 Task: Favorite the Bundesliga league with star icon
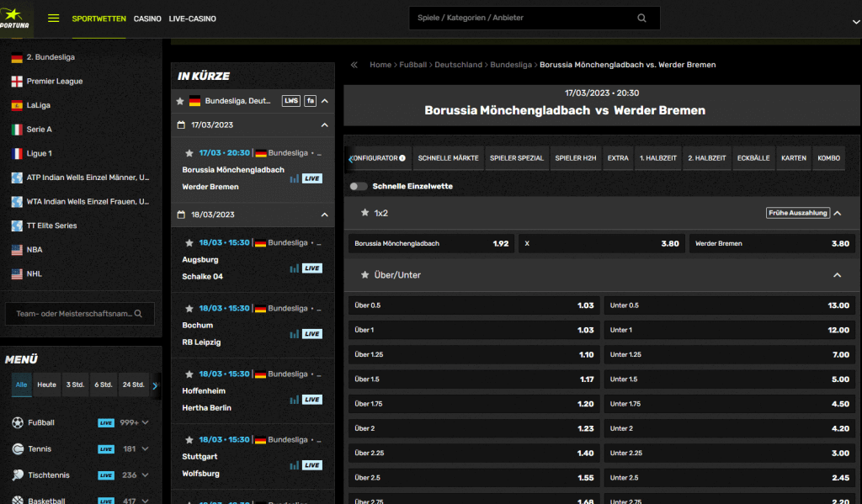(x=180, y=101)
